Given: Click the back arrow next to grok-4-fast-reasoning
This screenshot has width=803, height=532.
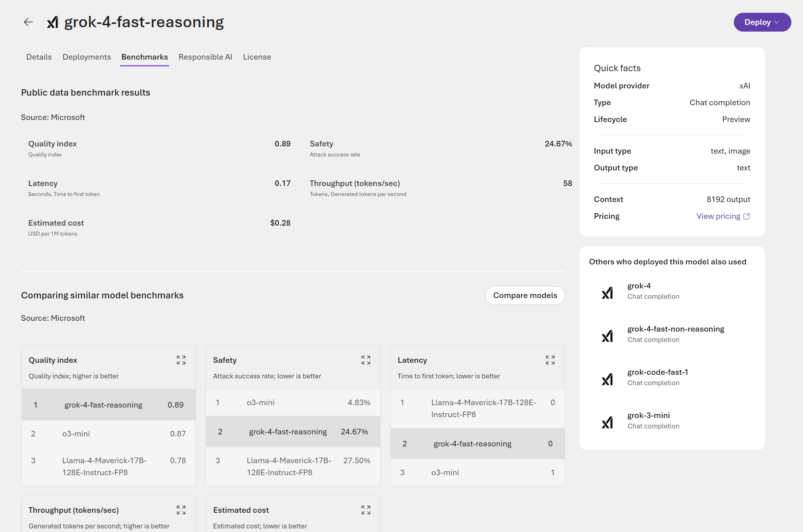Looking at the screenshot, I should pyautogui.click(x=28, y=22).
